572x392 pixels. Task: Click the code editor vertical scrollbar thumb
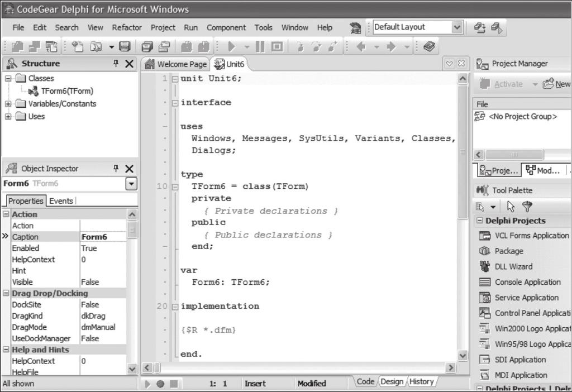coord(463,152)
